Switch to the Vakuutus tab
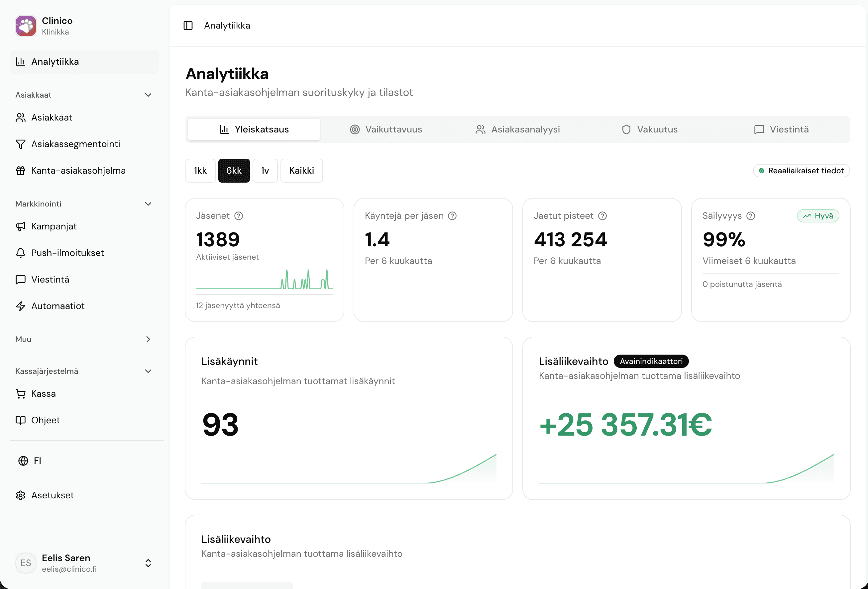Viewport: 868px width, 589px height. [650, 129]
